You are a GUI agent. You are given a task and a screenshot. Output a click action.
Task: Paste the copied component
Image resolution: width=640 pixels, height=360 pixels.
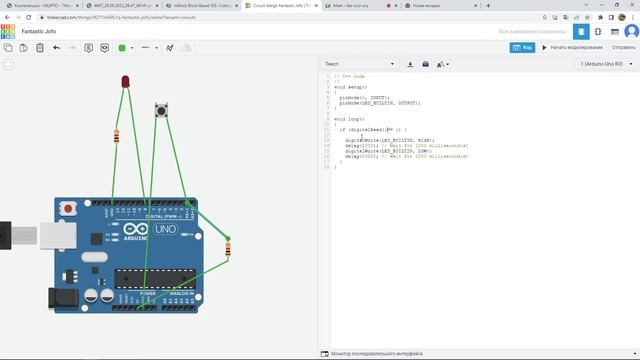(24, 48)
